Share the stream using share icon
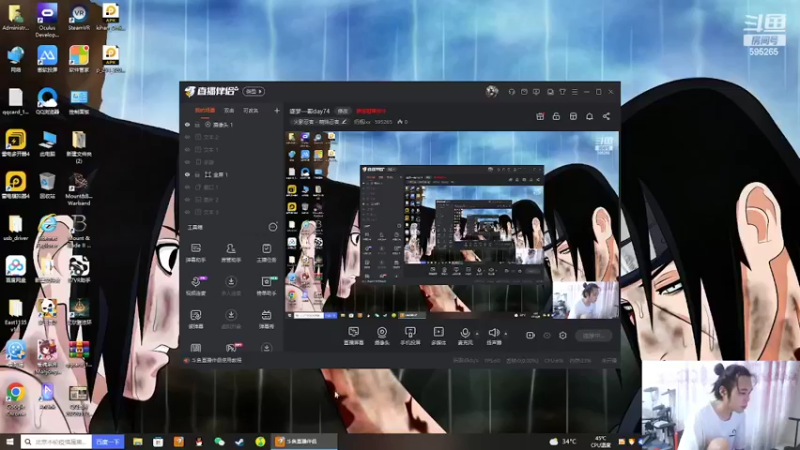 point(606,116)
